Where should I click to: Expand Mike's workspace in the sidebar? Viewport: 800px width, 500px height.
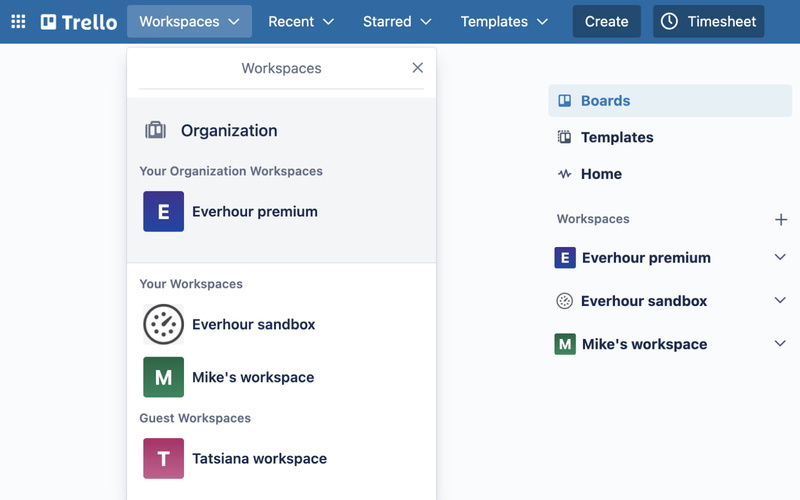point(780,343)
